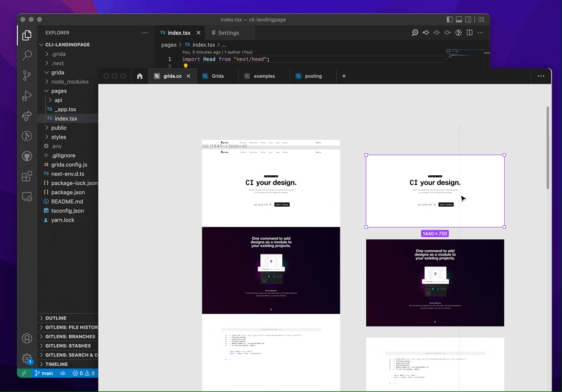Collapse the CLI-LANDINGPAGE root folder
The width and height of the screenshot is (562, 392).
pos(67,45)
